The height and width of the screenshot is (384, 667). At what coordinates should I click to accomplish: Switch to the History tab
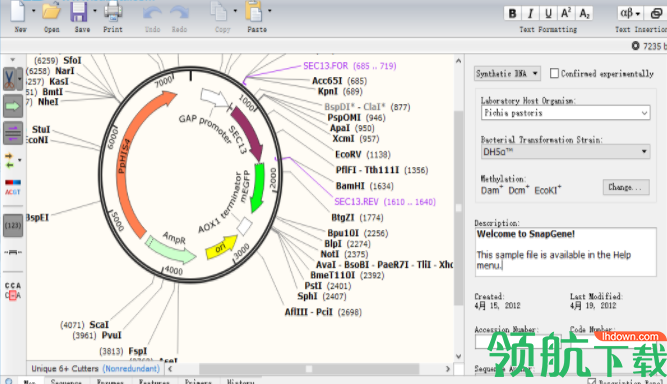coord(240,381)
